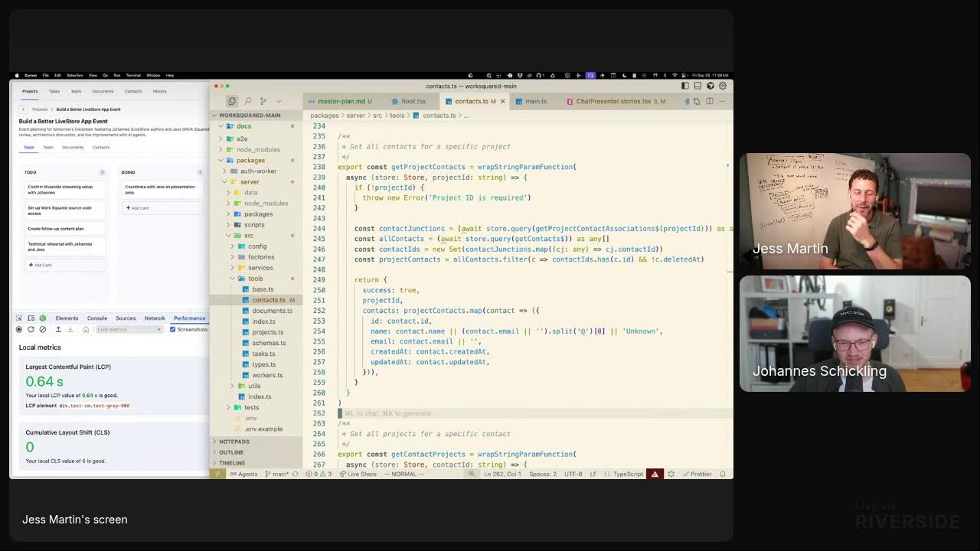The width and height of the screenshot is (980, 551).
Task: Open the editor more actions ellipsis
Action: pyautogui.click(x=723, y=101)
